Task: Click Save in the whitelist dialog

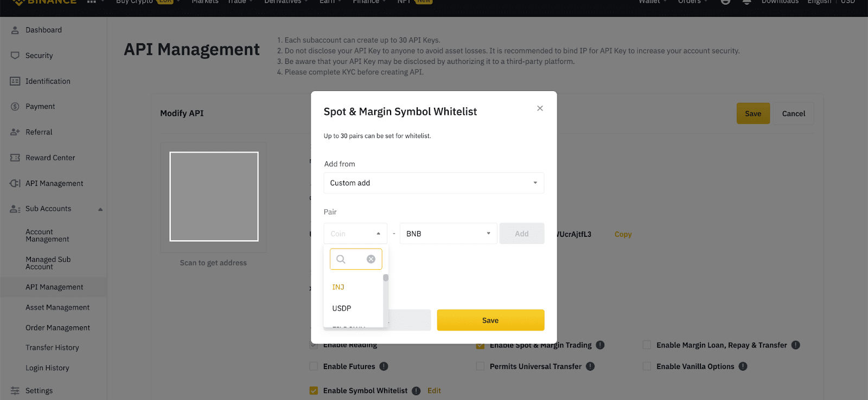Action: [490, 320]
